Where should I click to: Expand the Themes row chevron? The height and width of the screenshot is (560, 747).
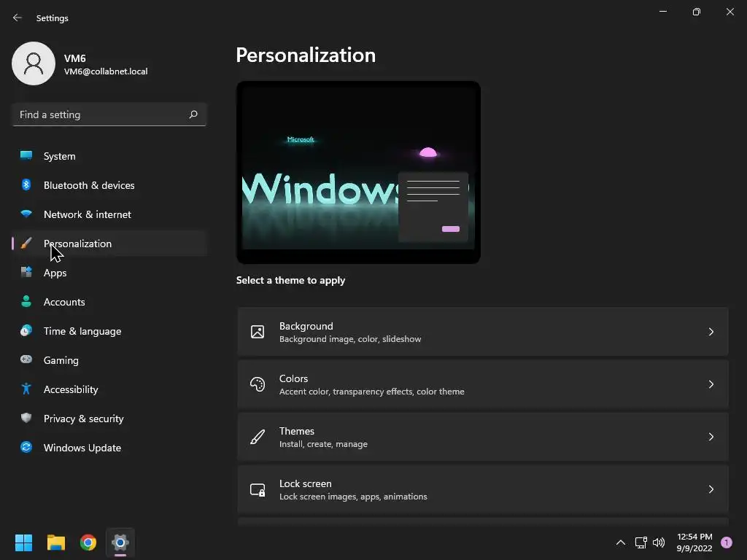coord(711,437)
